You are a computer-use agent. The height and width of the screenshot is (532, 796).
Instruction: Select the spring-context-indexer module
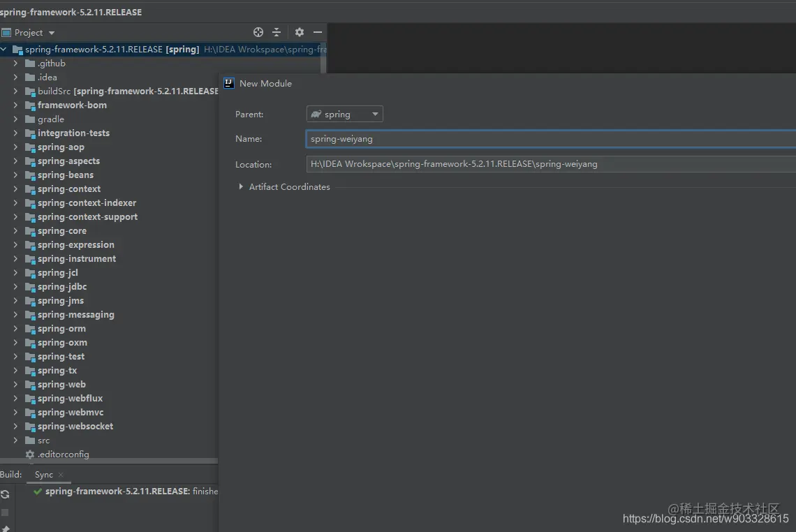click(x=87, y=203)
